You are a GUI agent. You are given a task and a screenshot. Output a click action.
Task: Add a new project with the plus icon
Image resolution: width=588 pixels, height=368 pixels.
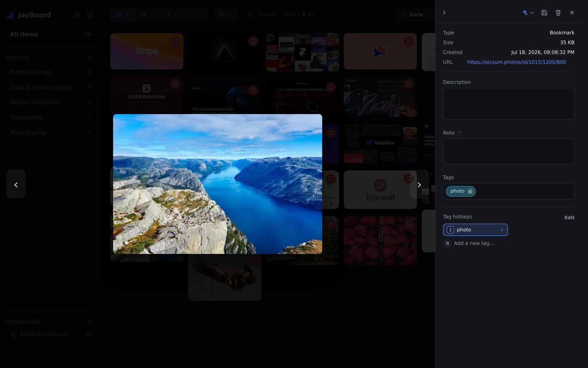[x=90, y=58]
